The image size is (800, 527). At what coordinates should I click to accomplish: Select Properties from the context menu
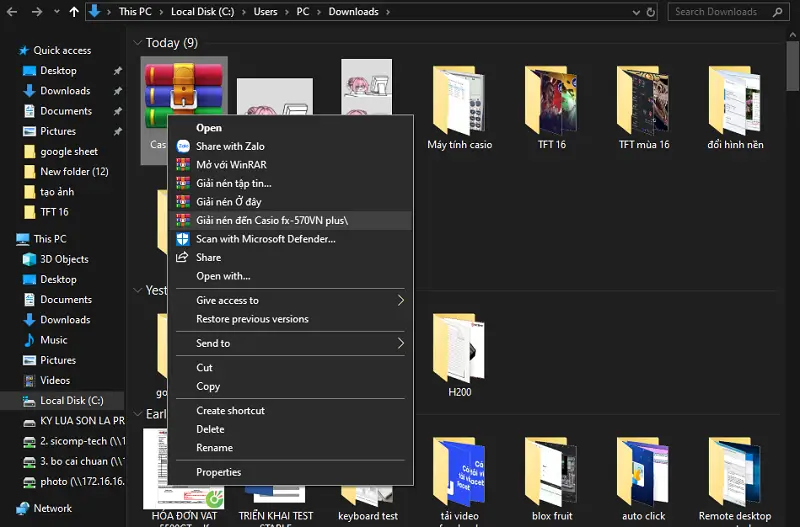(218, 472)
